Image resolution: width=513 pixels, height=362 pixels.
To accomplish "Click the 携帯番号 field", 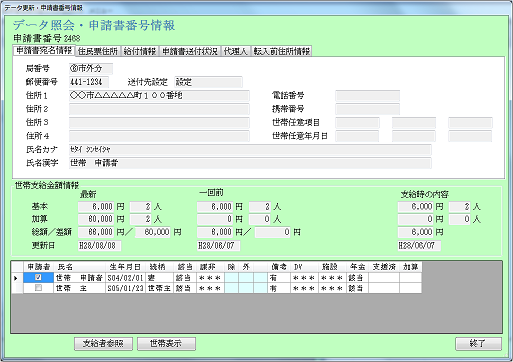I will point(367,109).
